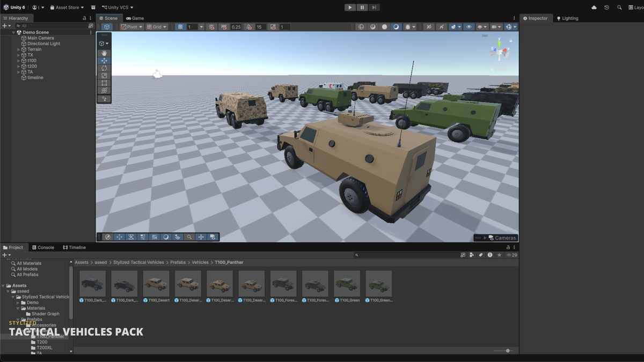644x362 pixels.
Task: Open the Timeline tab
Action: click(x=74, y=247)
